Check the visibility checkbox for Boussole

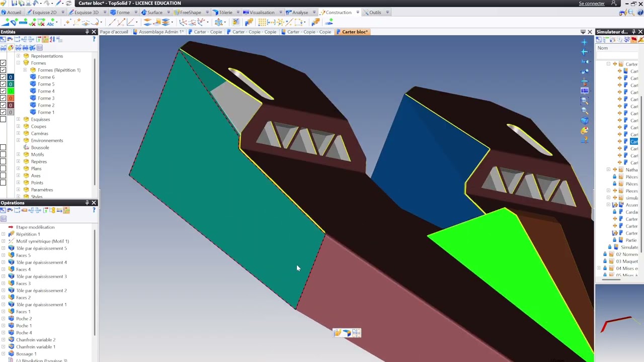coord(3,147)
